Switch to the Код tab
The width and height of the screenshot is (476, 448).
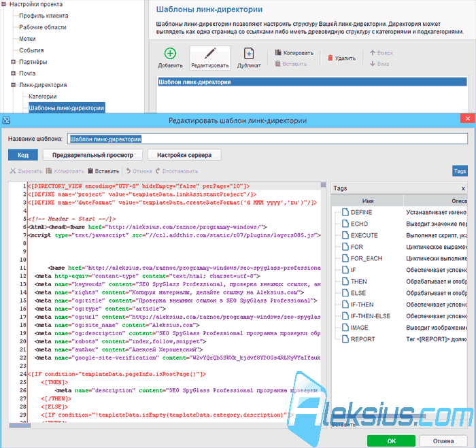click(23, 155)
